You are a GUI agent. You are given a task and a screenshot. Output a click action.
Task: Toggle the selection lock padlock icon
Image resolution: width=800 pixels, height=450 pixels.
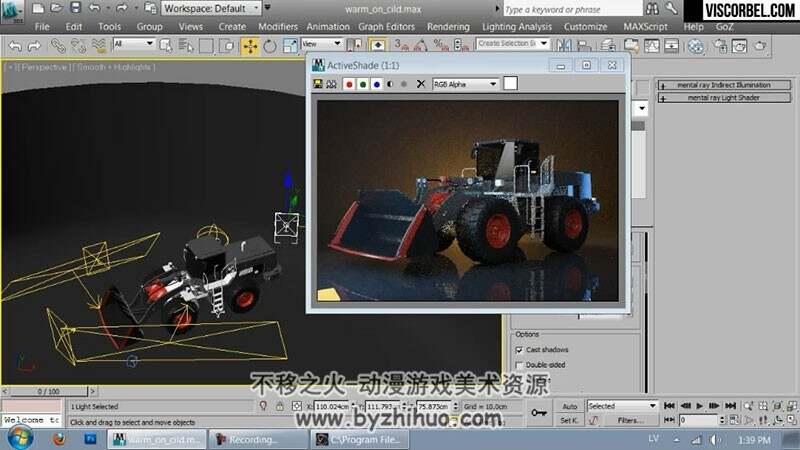280,406
